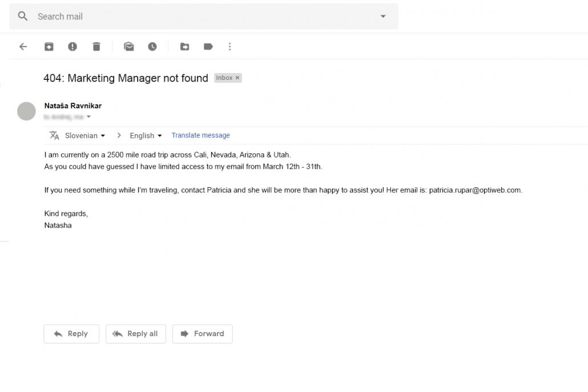Viewport: 588px width, 392px height.
Task: Delete the email with trash icon
Action: point(96,47)
